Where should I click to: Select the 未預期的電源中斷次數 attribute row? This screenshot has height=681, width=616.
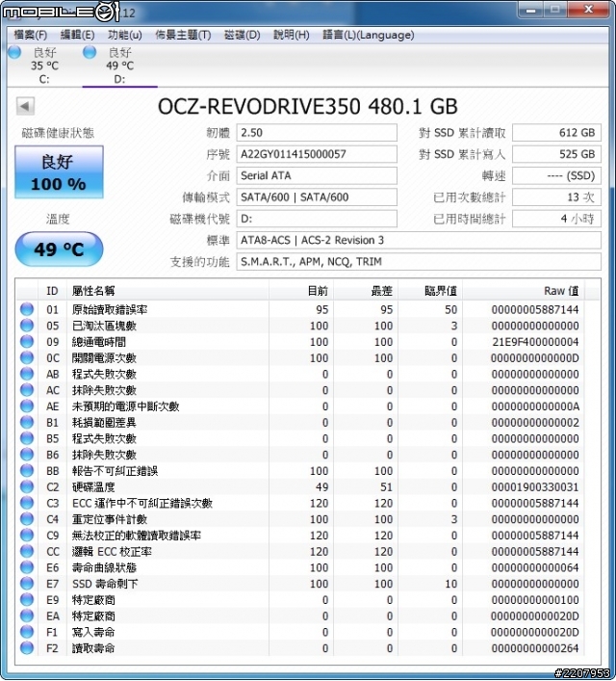click(x=300, y=406)
